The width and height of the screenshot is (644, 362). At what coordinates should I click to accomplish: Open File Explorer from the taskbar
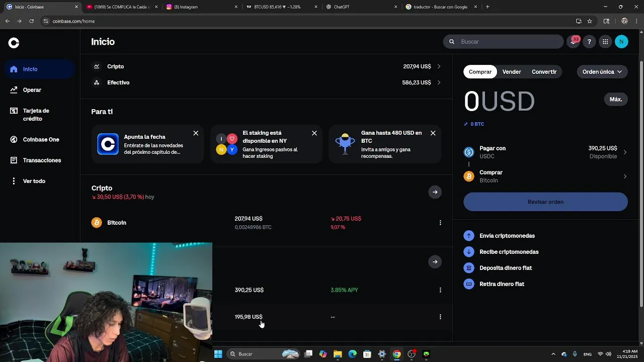tap(338, 354)
